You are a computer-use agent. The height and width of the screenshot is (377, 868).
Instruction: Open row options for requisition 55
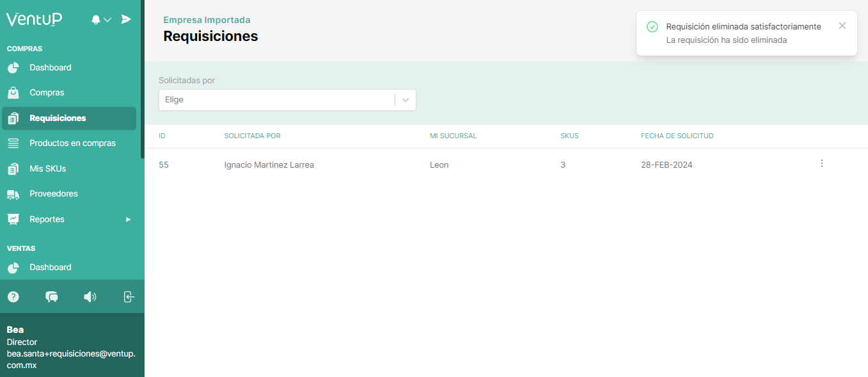pos(821,164)
